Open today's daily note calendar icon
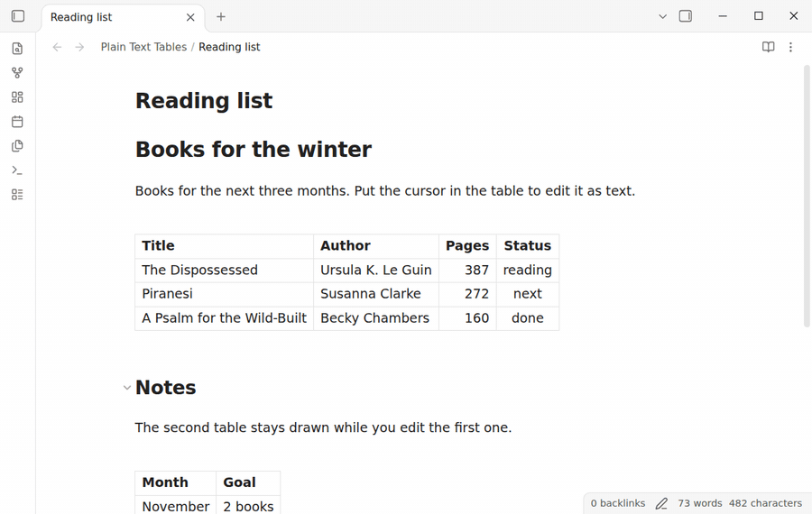812x514 pixels. coord(17,122)
